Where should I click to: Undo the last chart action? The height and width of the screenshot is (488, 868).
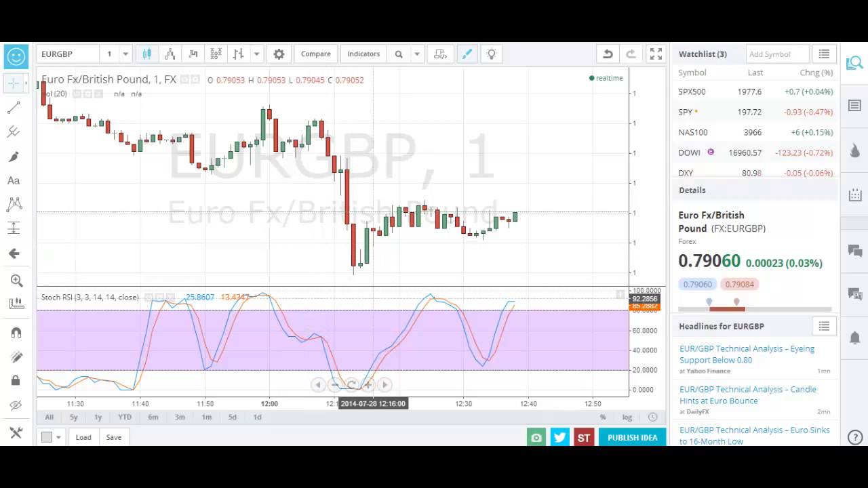pos(608,54)
